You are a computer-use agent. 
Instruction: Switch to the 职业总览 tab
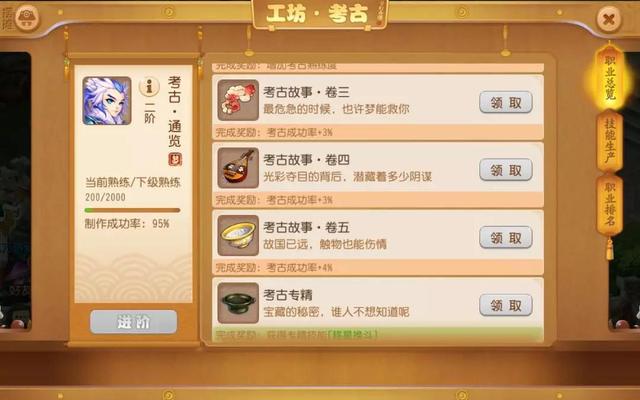(x=609, y=78)
